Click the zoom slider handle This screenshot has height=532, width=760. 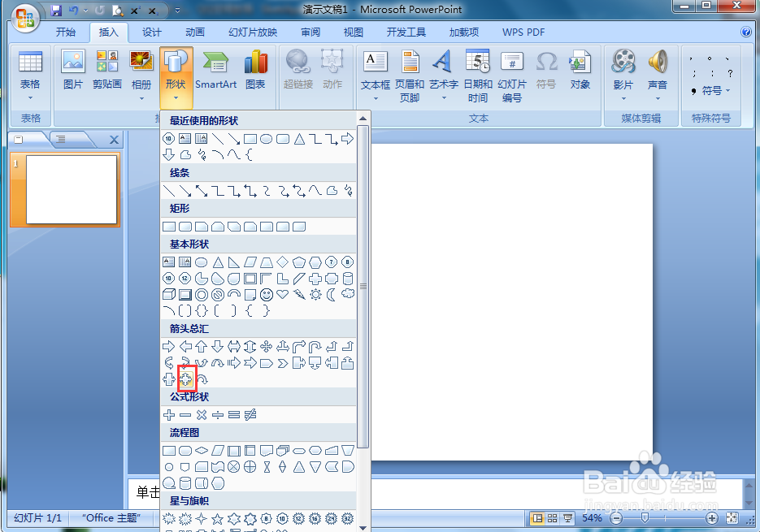coord(645,518)
